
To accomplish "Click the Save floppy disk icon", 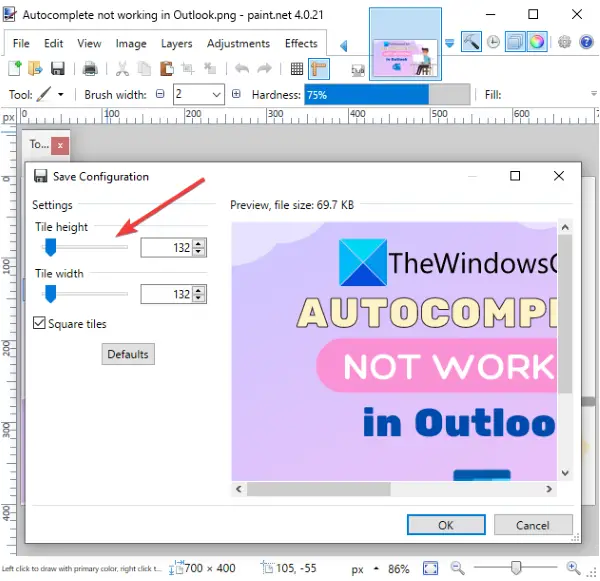I will click(x=57, y=69).
